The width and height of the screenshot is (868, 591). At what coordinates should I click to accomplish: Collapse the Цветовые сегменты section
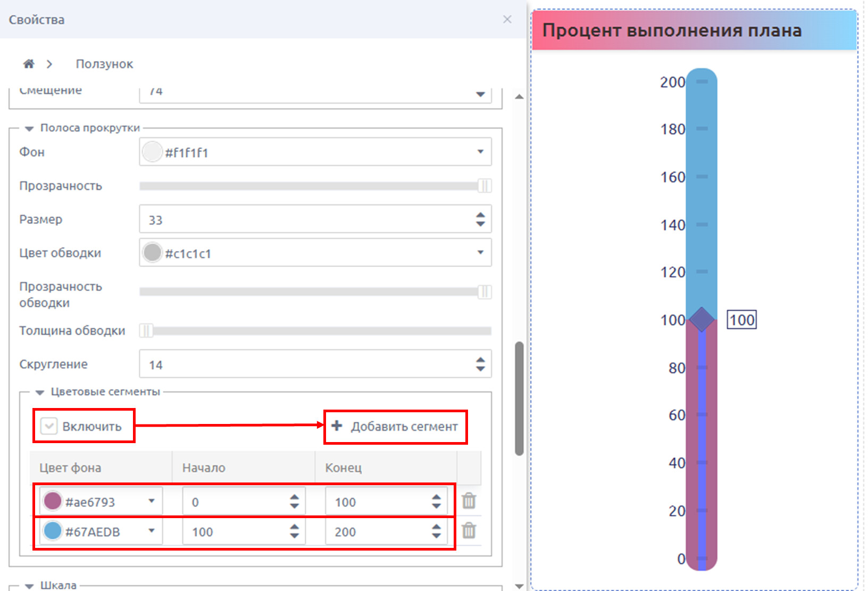pyautogui.click(x=40, y=392)
